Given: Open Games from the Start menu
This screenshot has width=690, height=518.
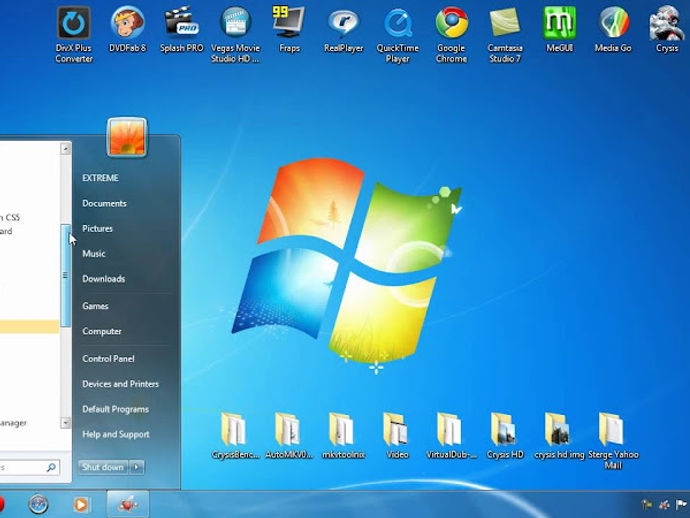Looking at the screenshot, I should pos(95,306).
